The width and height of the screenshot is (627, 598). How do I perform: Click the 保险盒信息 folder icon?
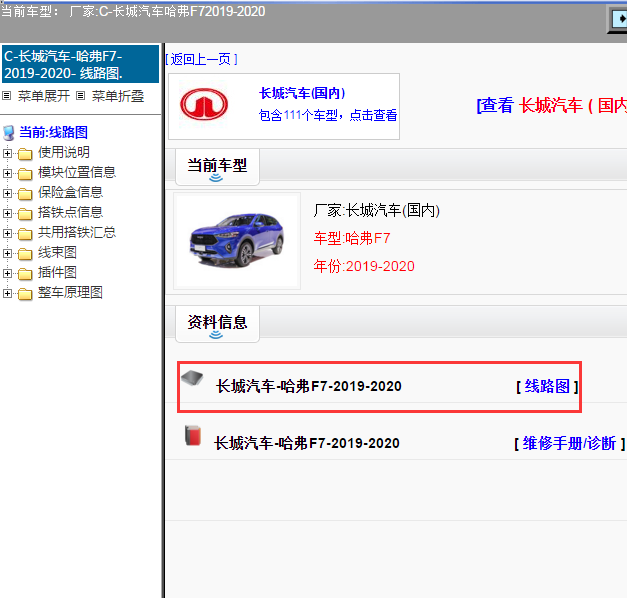tap(25, 194)
